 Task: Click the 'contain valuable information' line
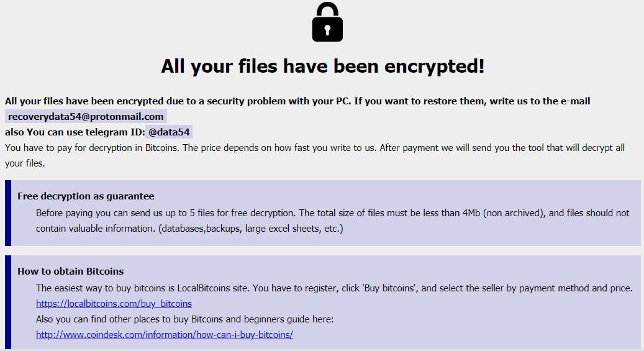point(189,228)
